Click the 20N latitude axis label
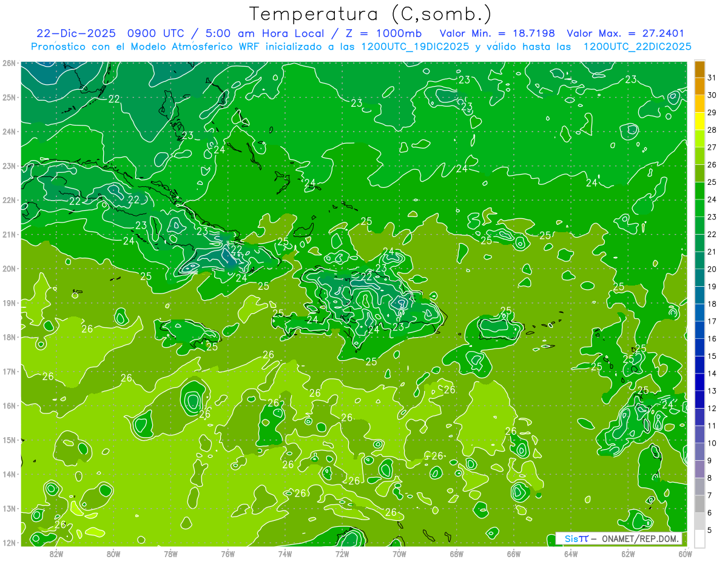 (8, 269)
